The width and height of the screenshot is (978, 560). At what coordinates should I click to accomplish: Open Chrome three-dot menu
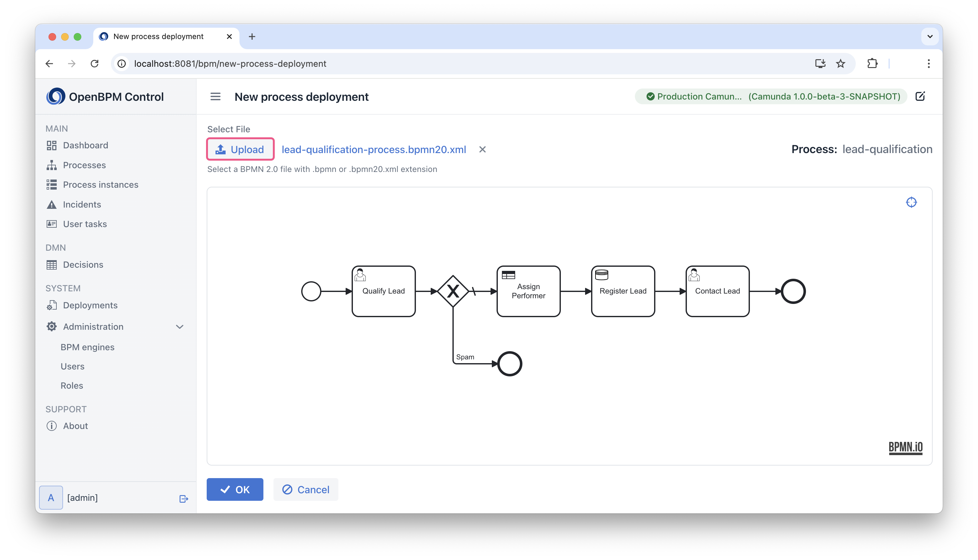click(928, 63)
